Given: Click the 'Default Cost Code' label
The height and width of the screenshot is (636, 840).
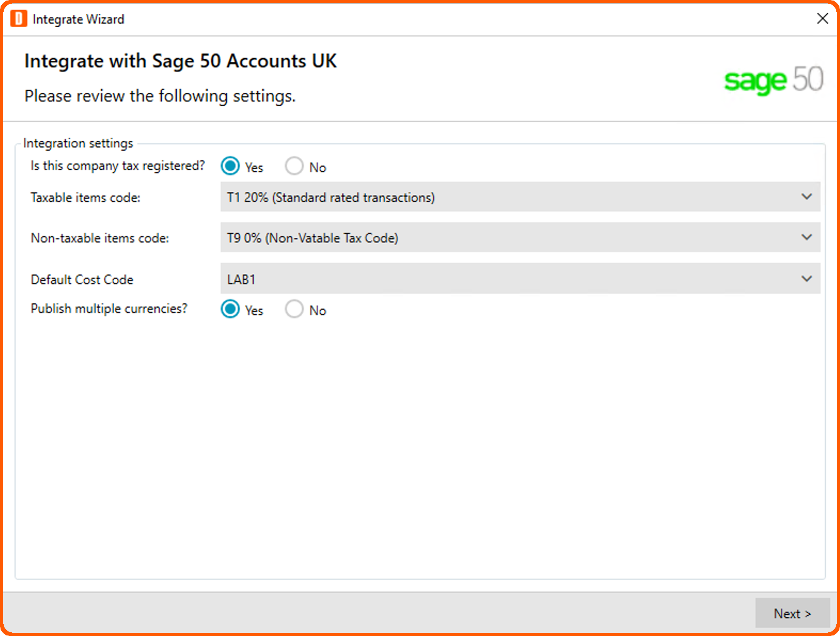Looking at the screenshot, I should [x=82, y=280].
